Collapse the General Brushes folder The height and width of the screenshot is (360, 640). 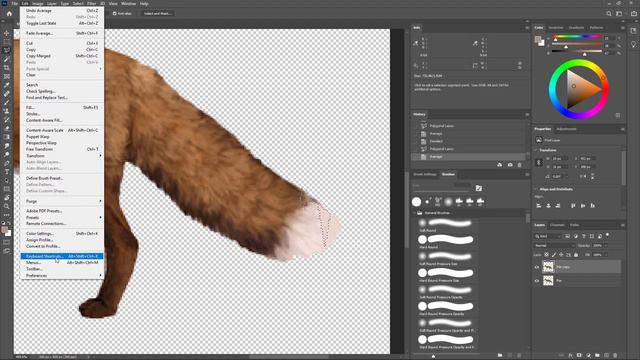pyautogui.click(x=414, y=213)
